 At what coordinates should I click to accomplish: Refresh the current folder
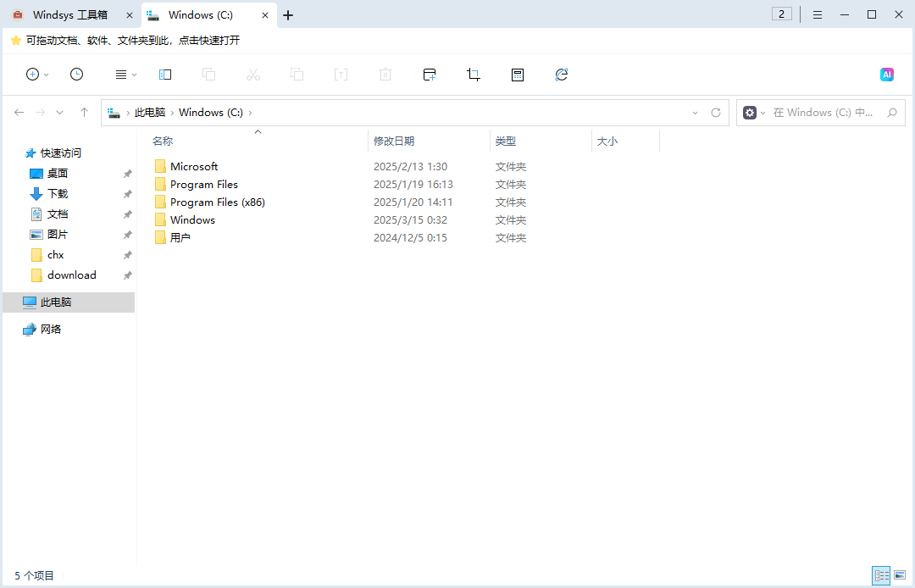point(716,113)
